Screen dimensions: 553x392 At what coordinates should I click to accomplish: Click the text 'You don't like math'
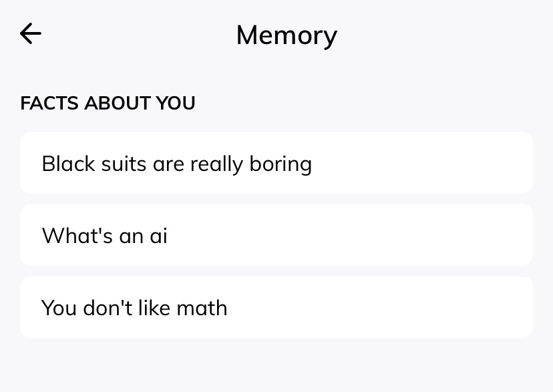(134, 308)
